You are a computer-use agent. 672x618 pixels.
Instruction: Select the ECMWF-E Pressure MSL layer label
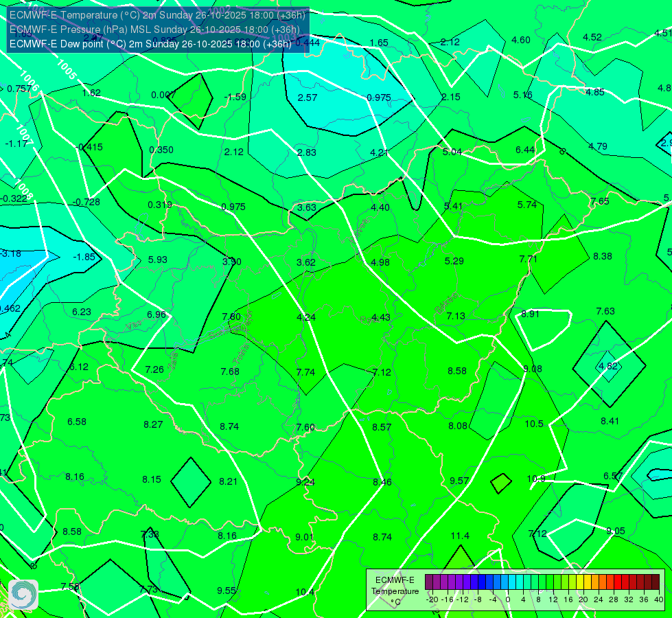154,30
